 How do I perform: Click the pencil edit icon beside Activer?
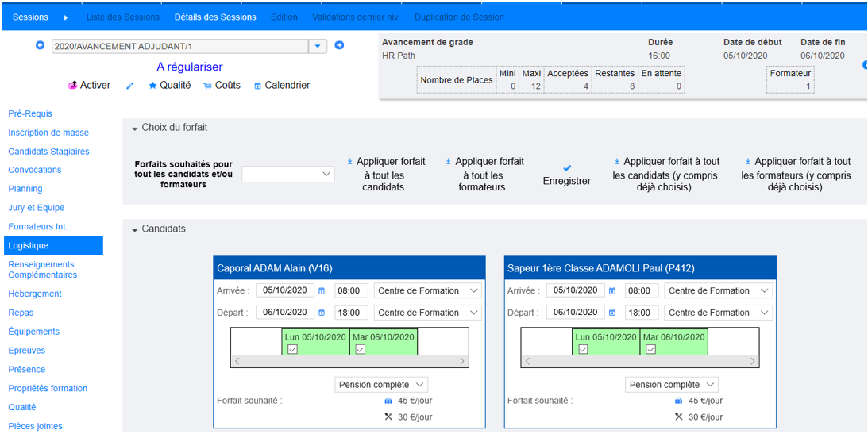[130, 86]
